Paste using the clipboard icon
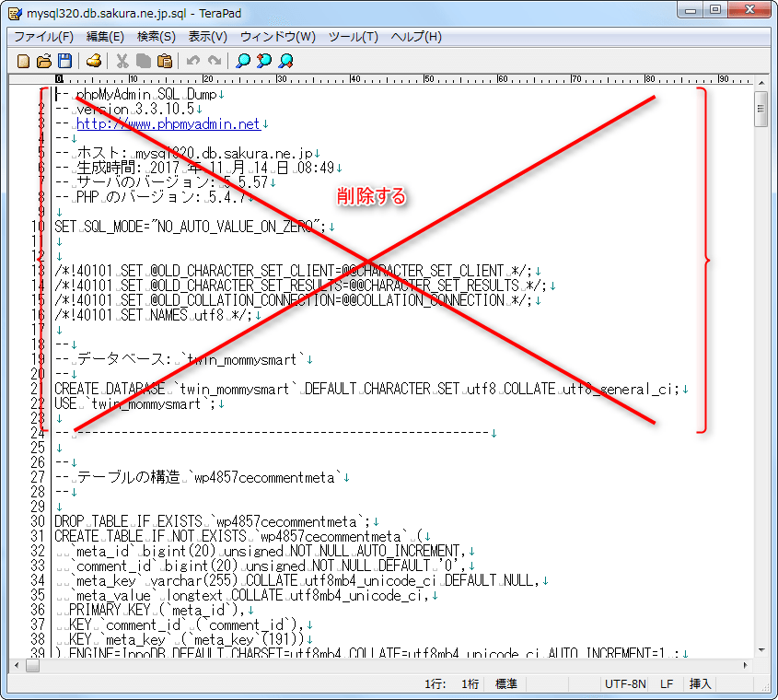This screenshot has width=778, height=700. 164,61
